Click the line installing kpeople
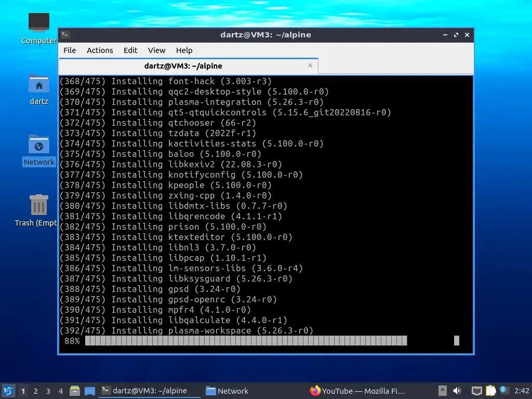Image resolution: width=532 pixels, height=399 pixels. (166, 185)
